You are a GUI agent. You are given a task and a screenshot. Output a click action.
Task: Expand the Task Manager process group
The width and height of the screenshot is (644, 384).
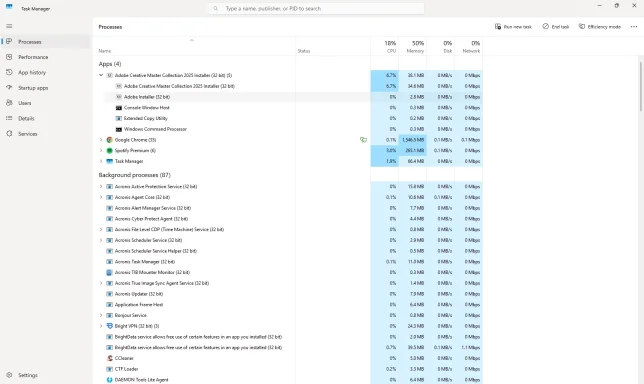(x=101, y=161)
